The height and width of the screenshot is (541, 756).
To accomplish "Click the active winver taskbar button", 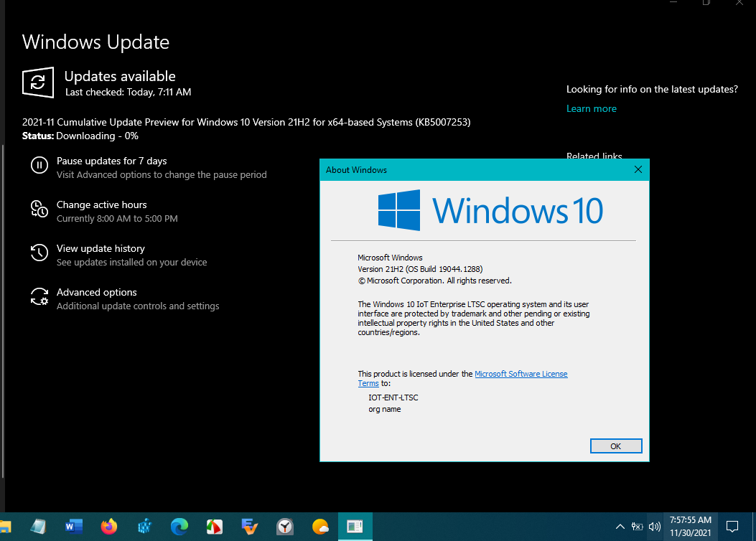I will point(355,527).
